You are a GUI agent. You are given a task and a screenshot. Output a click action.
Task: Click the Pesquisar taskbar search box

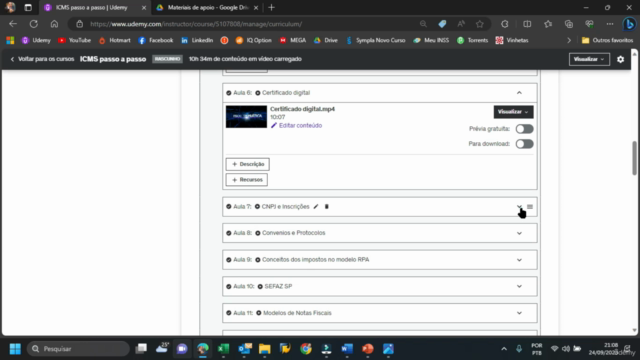78,349
